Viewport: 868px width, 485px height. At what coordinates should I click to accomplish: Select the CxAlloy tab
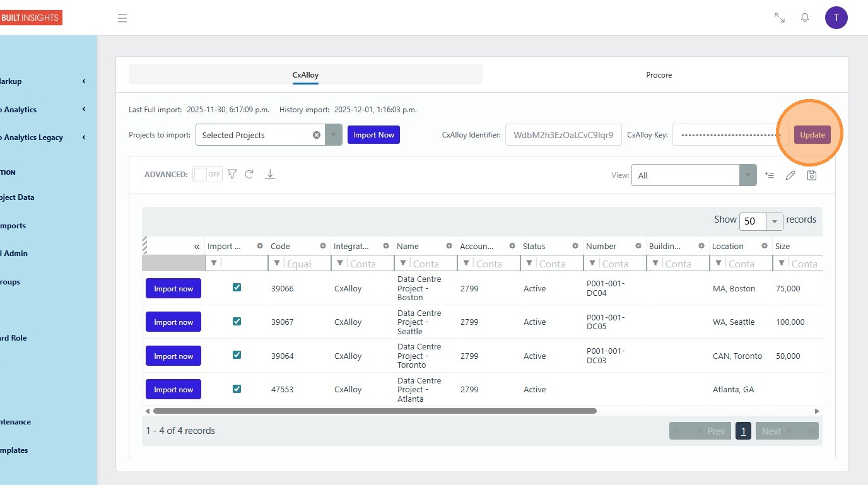click(305, 75)
